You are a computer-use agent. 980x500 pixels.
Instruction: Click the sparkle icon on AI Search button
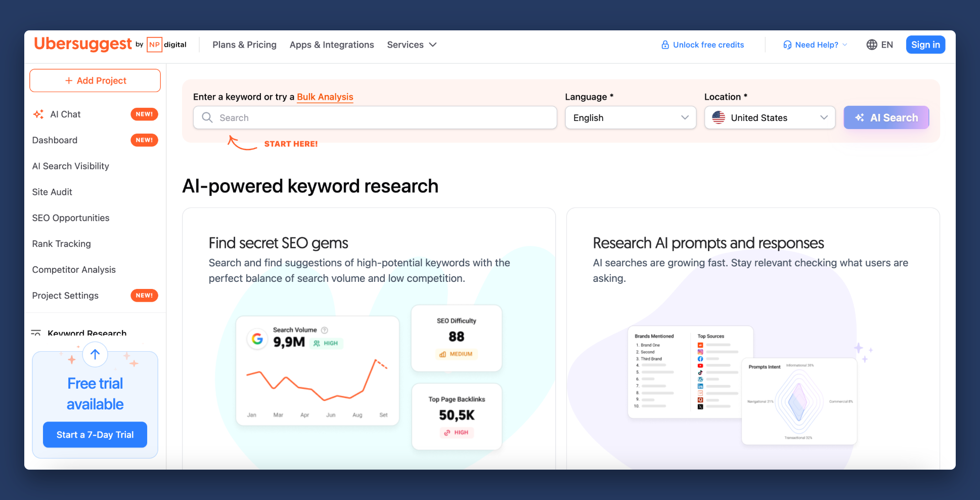point(860,117)
